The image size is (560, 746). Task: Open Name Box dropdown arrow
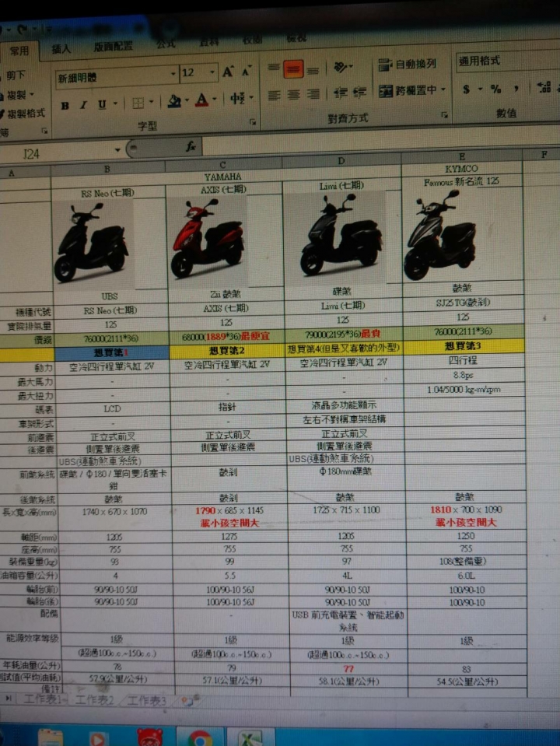(117, 150)
